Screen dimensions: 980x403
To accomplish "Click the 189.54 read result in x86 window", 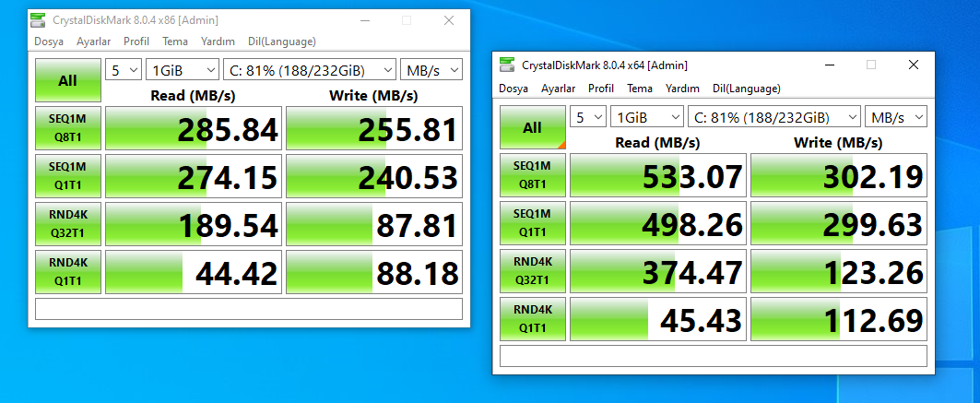I will [x=193, y=224].
